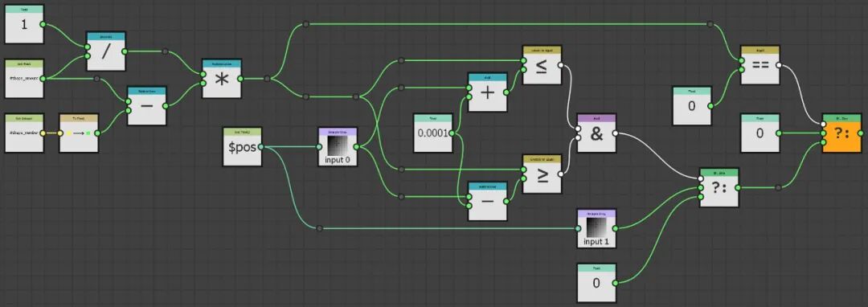Screen dimensions: 868x307
Task: Select the Float 0 node wired to Equal
Action: click(x=691, y=105)
